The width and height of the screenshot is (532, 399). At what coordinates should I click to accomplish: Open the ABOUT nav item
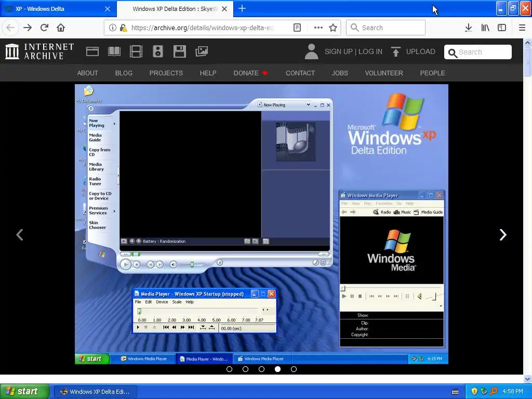87,73
